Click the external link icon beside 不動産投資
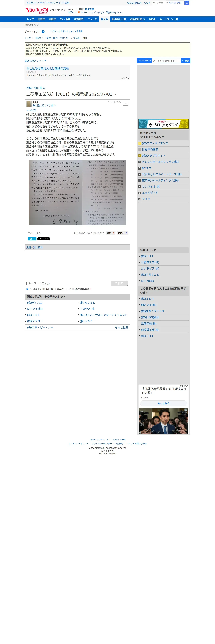The width and height of the screenshot is (215, 644). pyautogui.click(x=144, y=19)
